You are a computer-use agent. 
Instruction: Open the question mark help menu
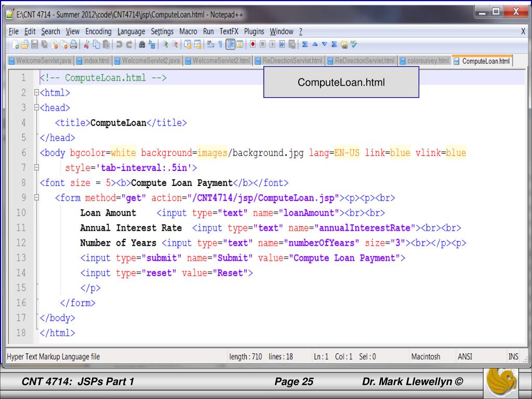point(301,32)
